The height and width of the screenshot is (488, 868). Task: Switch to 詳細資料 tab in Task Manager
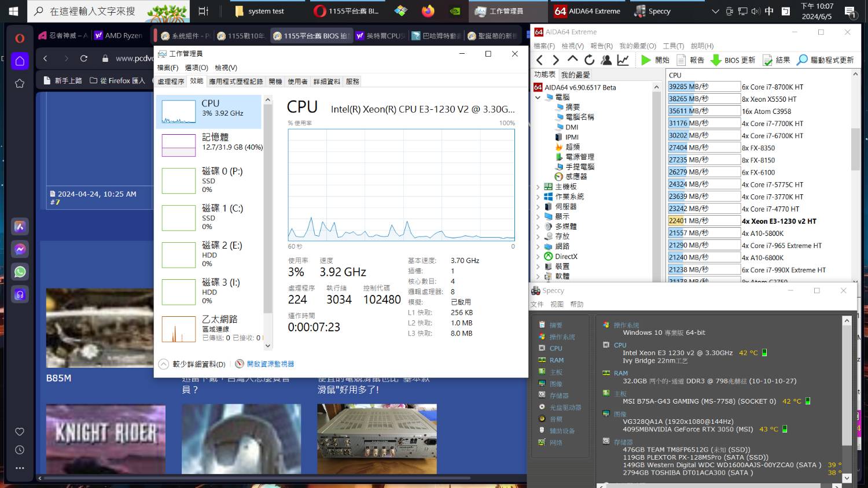click(x=327, y=82)
